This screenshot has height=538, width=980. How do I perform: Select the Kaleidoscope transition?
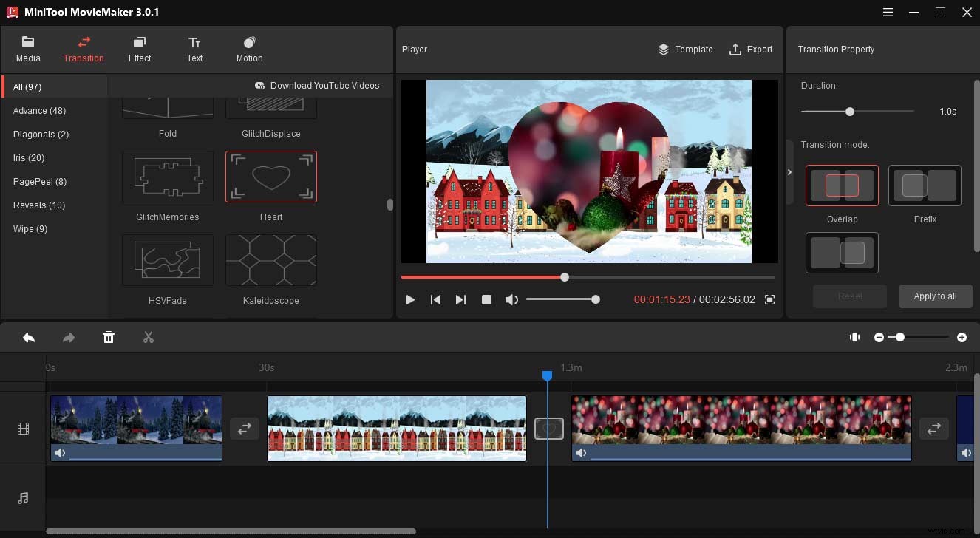coord(270,260)
